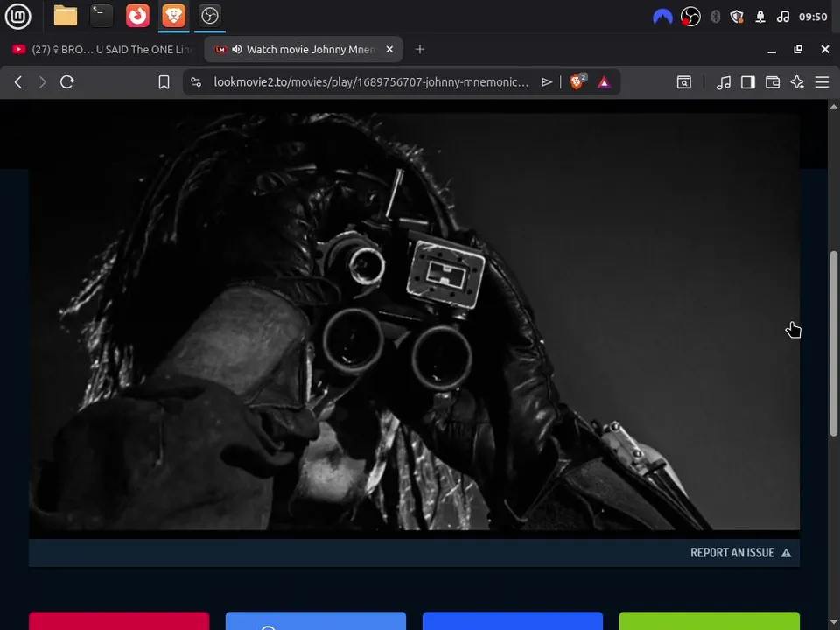Open Brave Wallet
This screenshot has width=840, height=630.
pos(773,82)
